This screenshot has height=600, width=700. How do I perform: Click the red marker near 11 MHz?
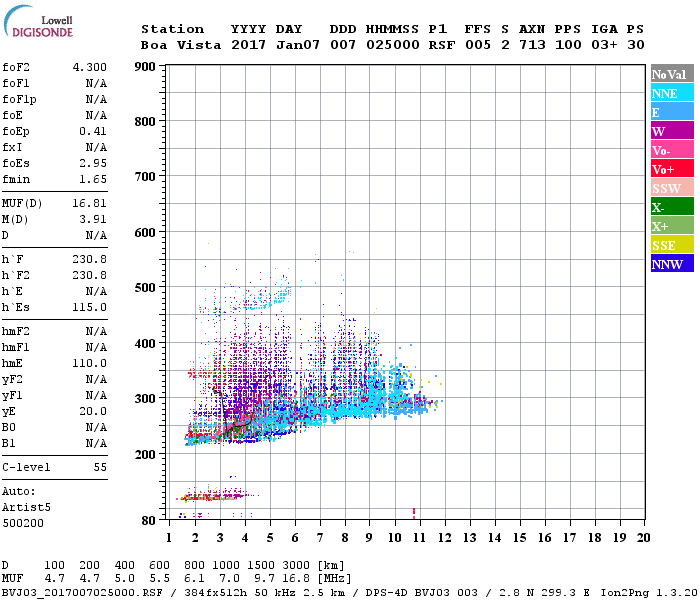[414, 513]
